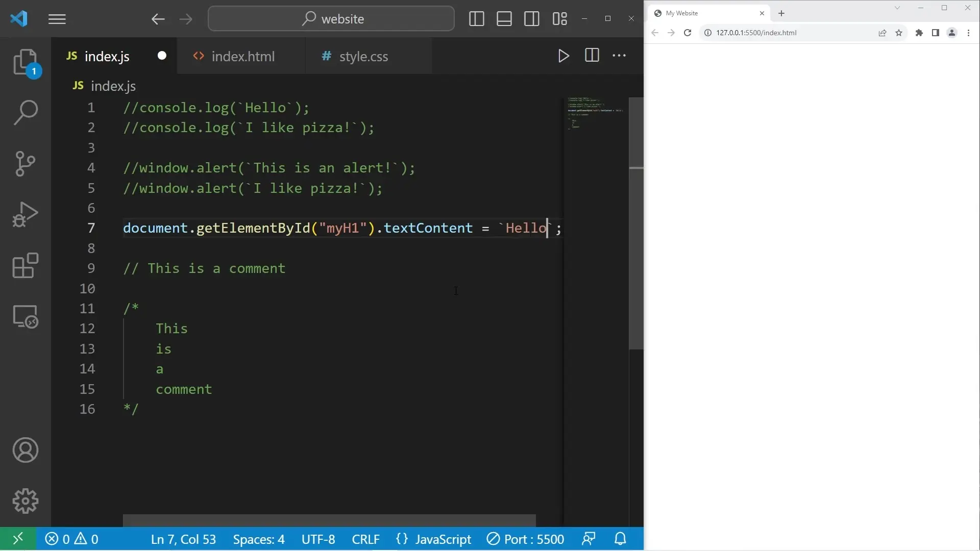This screenshot has height=551, width=980.
Task: Bookmark this page with the star
Action: point(899,33)
